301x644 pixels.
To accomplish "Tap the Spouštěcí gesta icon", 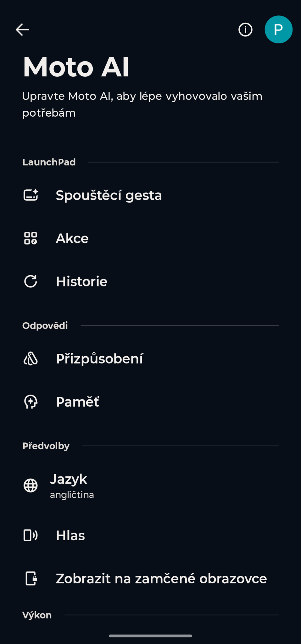I will (x=31, y=195).
